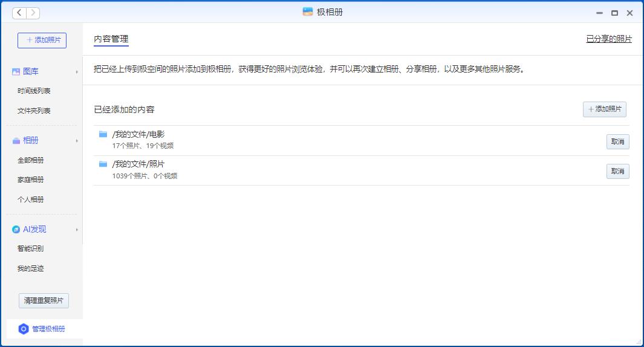Click the AI发现 icon in sidebar
Viewport: 644px width, 347px height.
click(16, 229)
